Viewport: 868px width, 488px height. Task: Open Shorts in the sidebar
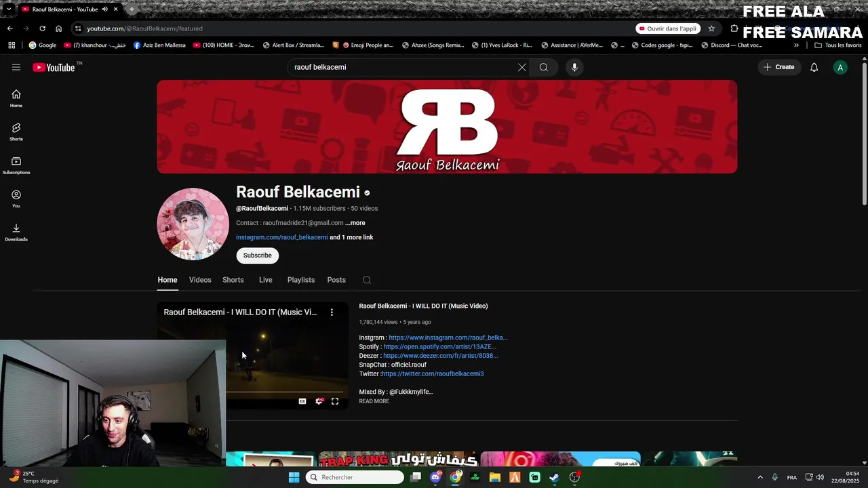pyautogui.click(x=16, y=131)
